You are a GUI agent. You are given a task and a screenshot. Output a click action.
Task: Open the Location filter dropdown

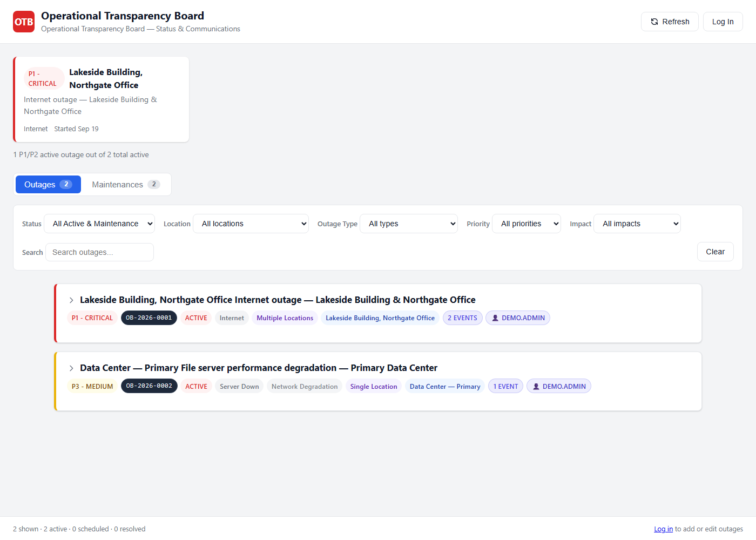pos(251,224)
